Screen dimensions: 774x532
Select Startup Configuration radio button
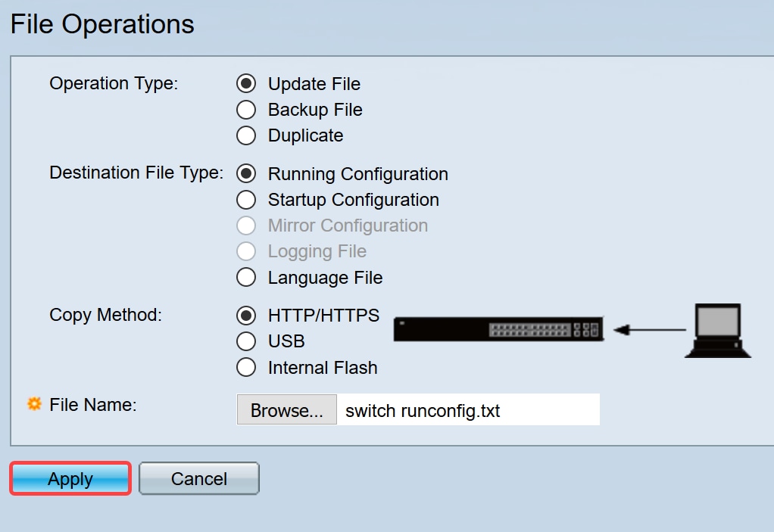point(246,200)
